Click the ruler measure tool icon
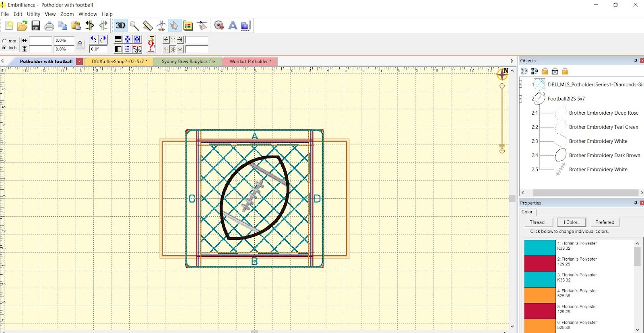The height and width of the screenshot is (333, 644). 148,26
